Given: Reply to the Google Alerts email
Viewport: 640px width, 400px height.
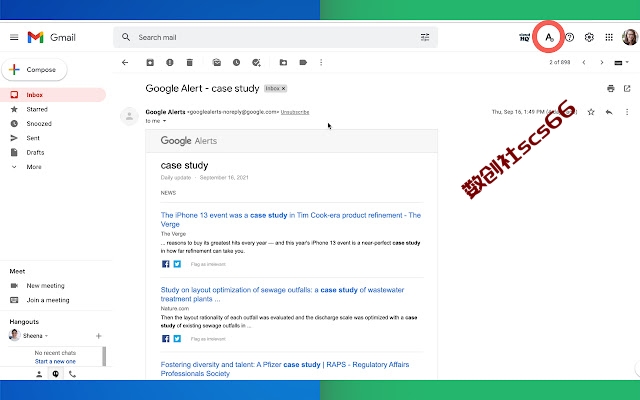Looking at the screenshot, I should (609, 112).
